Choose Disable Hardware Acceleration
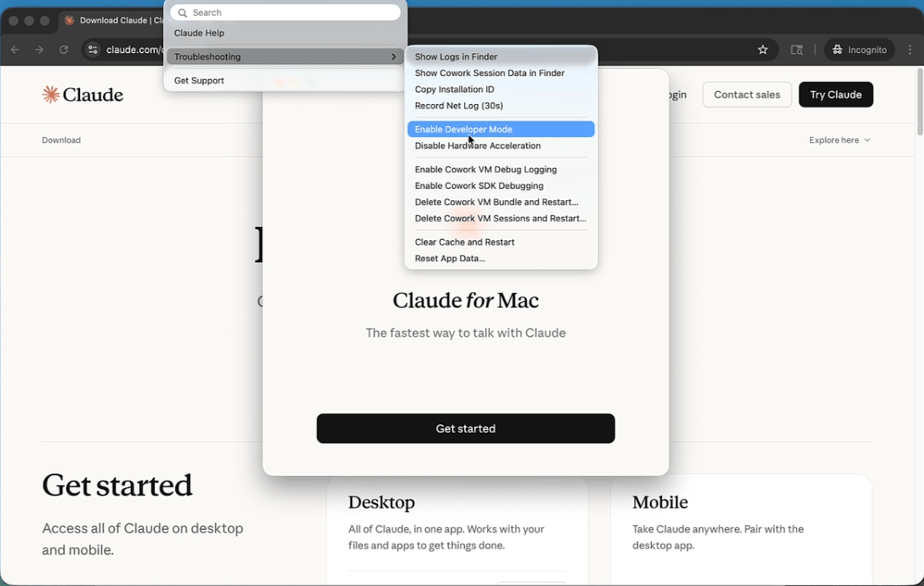 501,145
